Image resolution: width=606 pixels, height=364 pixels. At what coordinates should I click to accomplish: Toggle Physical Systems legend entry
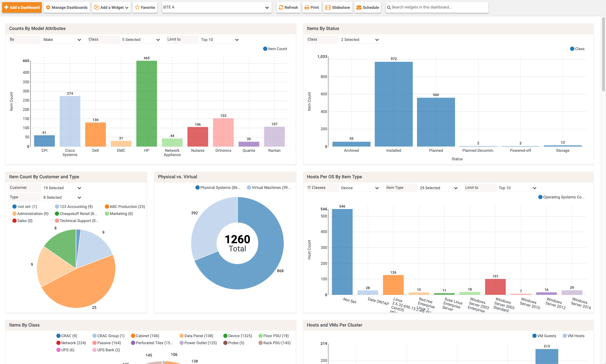click(x=218, y=188)
